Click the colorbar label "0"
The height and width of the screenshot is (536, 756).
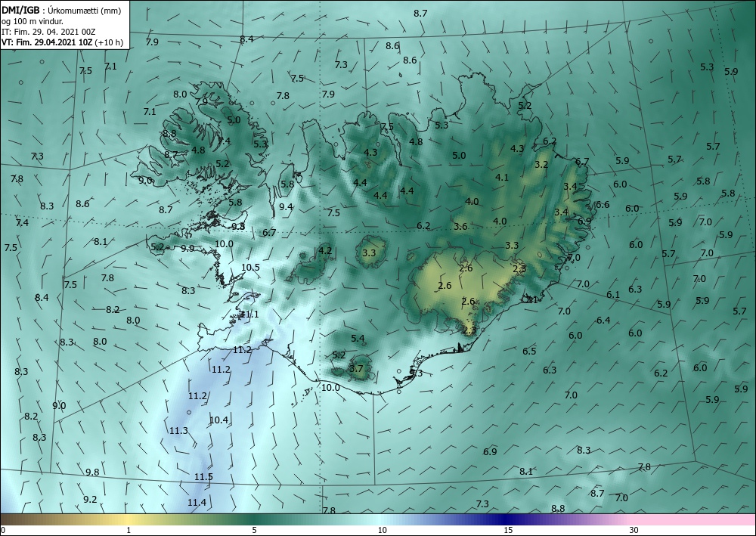(x=3, y=530)
